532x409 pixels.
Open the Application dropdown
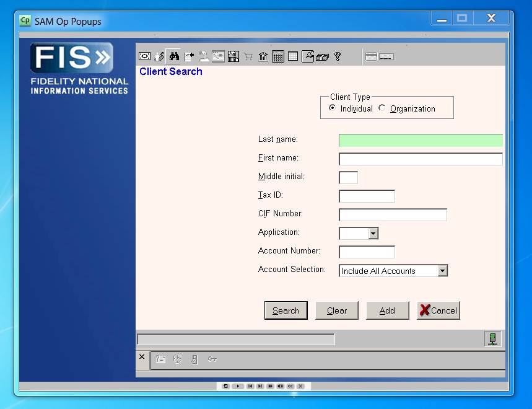pyautogui.click(x=373, y=233)
